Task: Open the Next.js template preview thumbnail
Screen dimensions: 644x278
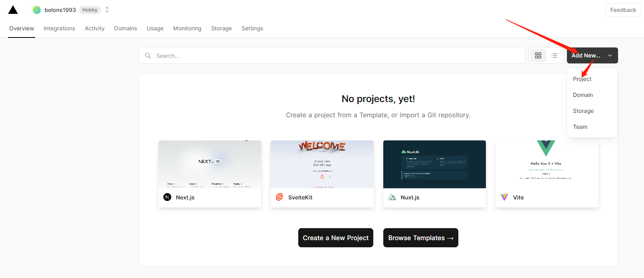Action: 210,164
